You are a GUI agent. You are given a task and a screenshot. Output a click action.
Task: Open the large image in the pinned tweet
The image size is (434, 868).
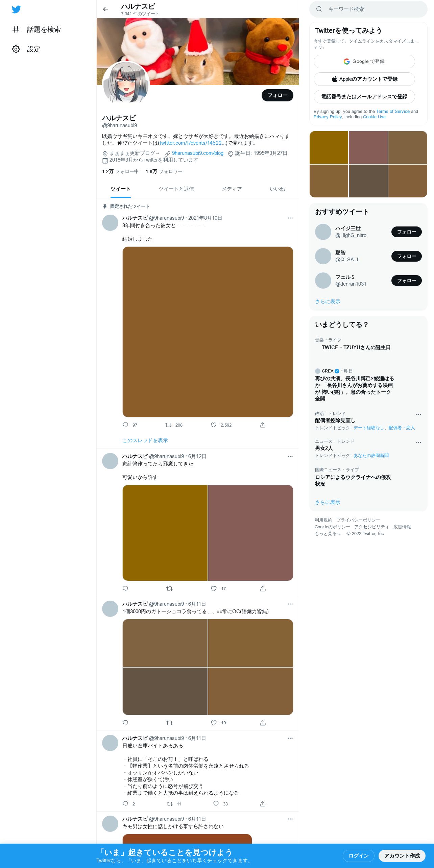208,332
